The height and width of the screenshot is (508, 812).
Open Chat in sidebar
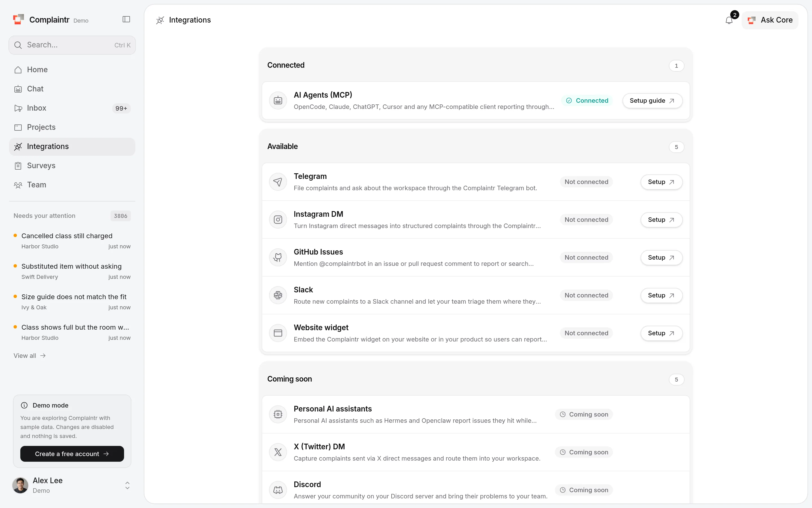[72, 89]
